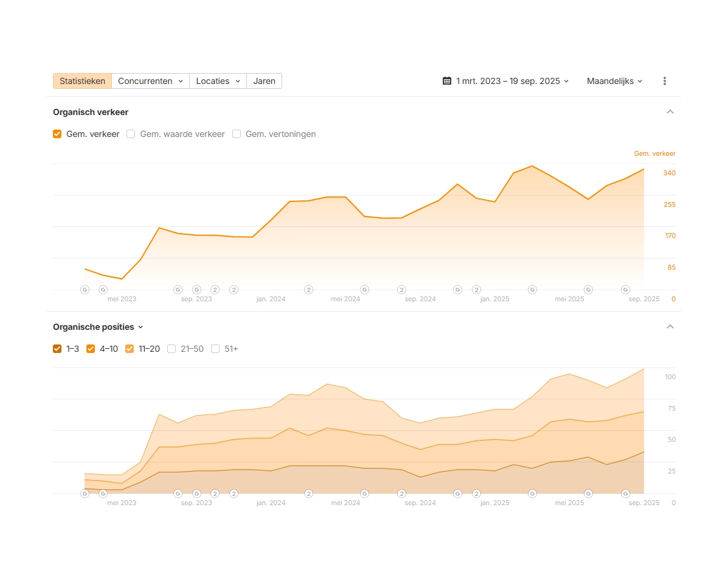The width and height of the screenshot is (728, 580).
Task: Enable the 21–50 positions checkbox
Action: (172, 349)
